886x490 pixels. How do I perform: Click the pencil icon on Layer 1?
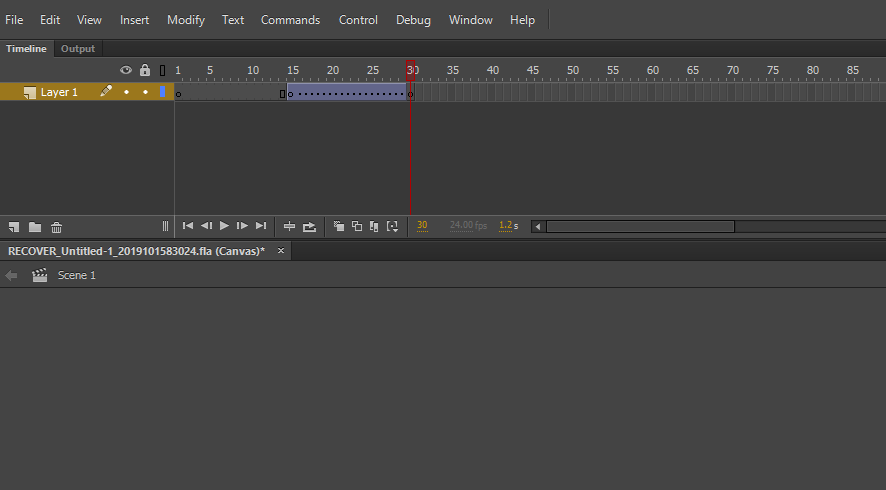pyautogui.click(x=106, y=91)
